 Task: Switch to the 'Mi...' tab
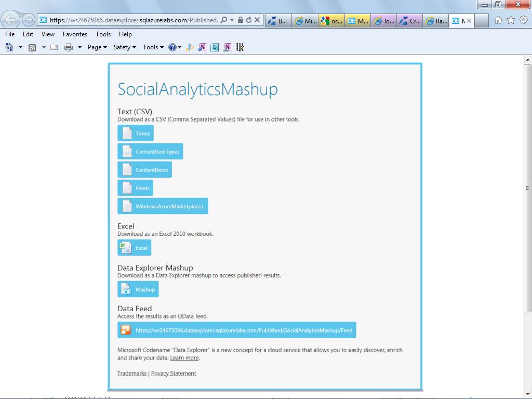pos(305,21)
